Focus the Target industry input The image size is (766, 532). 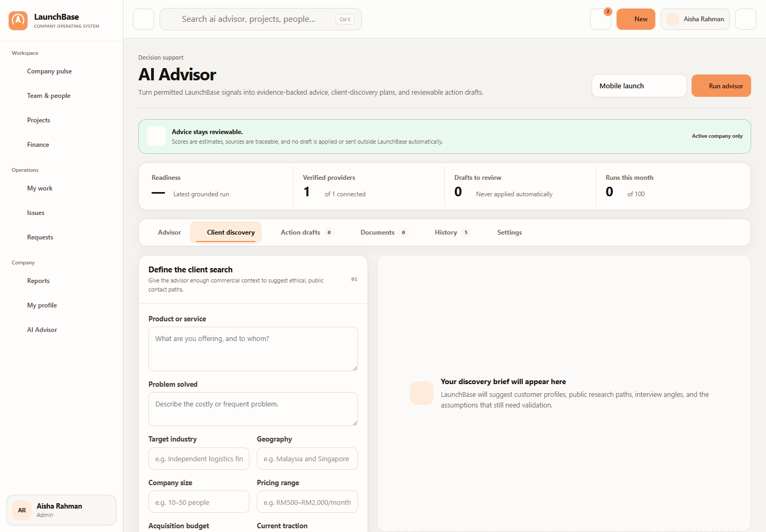coord(199,459)
